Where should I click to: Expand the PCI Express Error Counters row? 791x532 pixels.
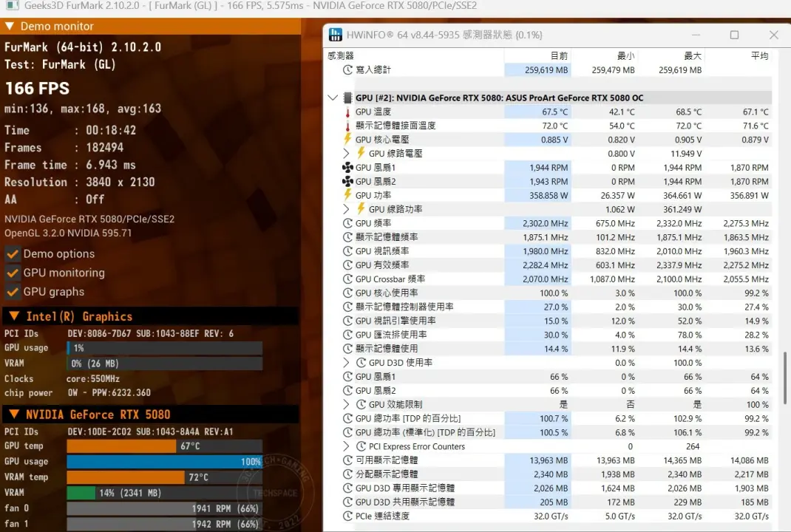coord(347,446)
